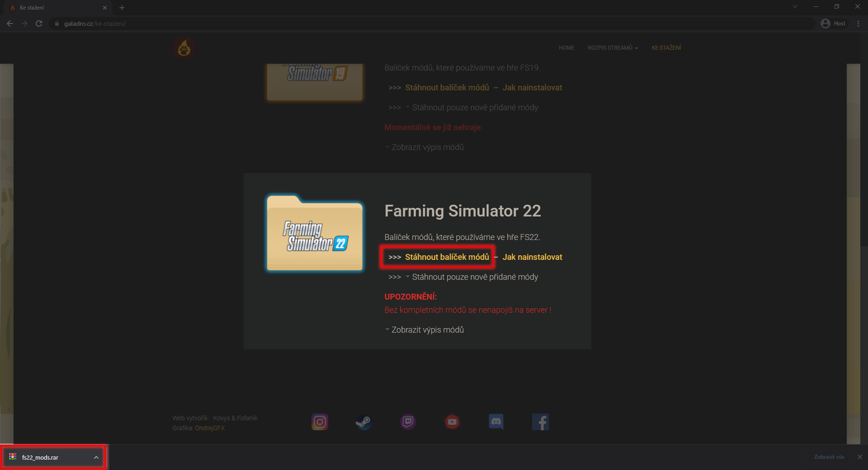Expand FS19 Zobrazit výpis módů

(x=425, y=147)
